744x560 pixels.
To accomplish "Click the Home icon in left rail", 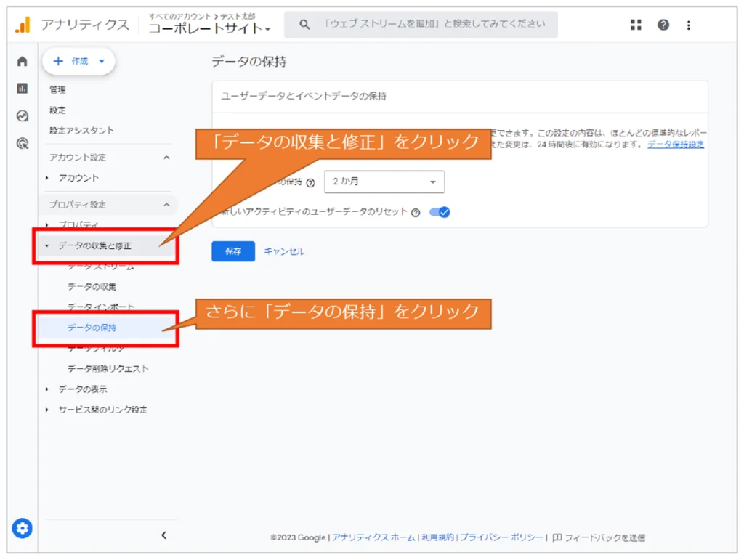I will pyautogui.click(x=23, y=62).
